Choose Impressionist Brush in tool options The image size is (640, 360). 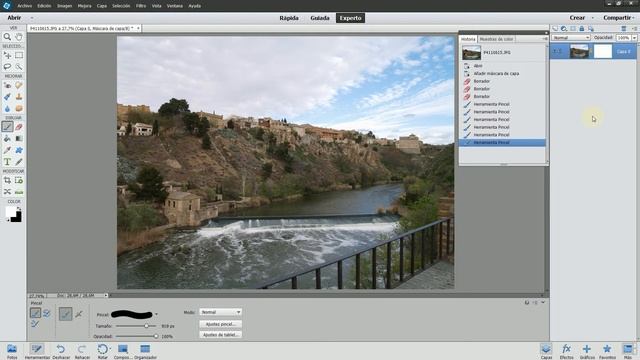pyautogui.click(x=47, y=313)
